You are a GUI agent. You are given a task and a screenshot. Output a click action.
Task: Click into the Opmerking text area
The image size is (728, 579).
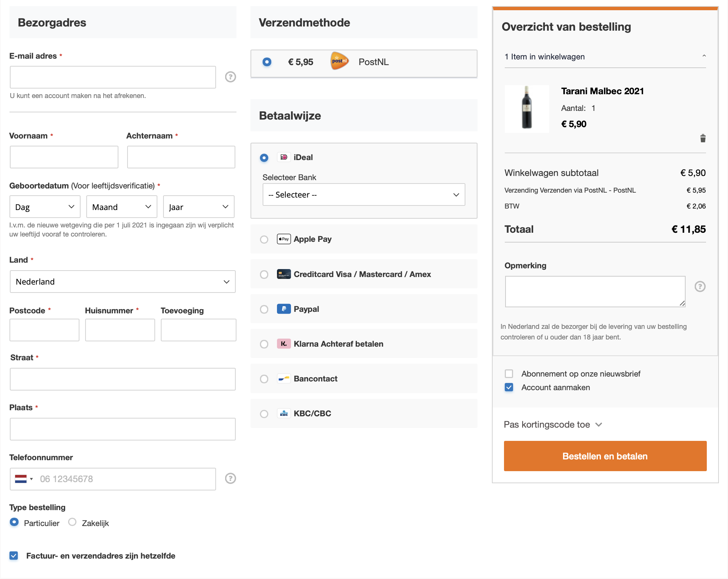pos(595,291)
